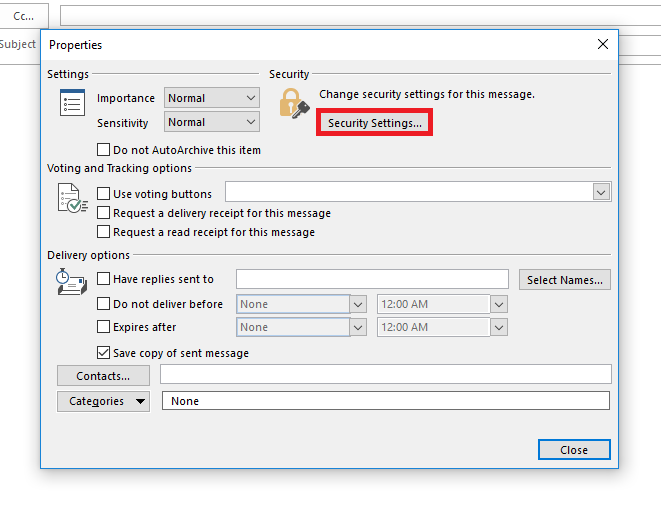Open the Cc address book button

point(24,16)
